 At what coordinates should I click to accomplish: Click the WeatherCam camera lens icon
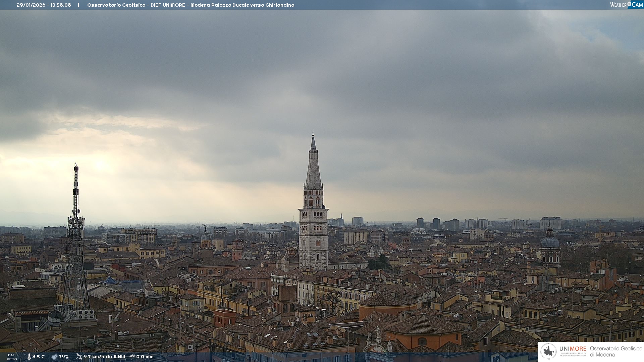pyautogui.click(x=629, y=4)
